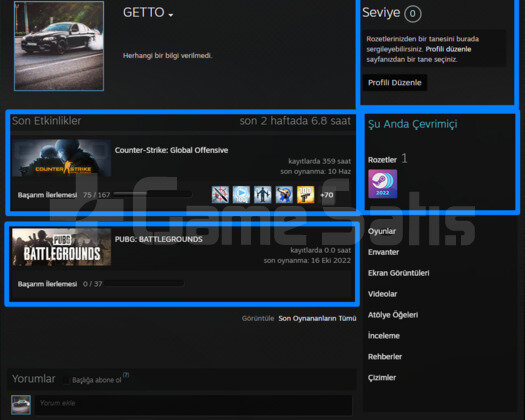Click the PUBG Battlegrounds banner thumbnail
525x420 pixels.
(62, 247)
